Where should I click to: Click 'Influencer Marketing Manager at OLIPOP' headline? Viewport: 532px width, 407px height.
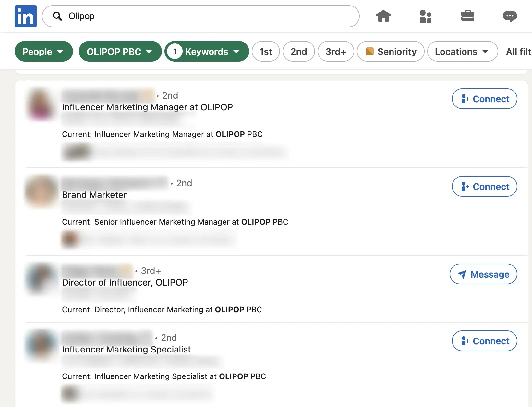(147, 107)
